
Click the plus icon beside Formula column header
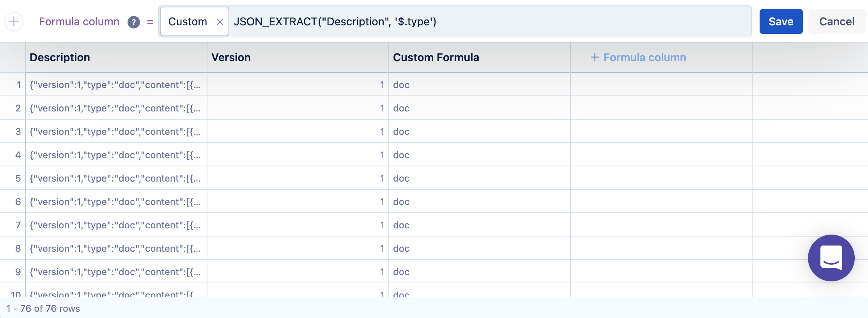click(x=595, y=57)
